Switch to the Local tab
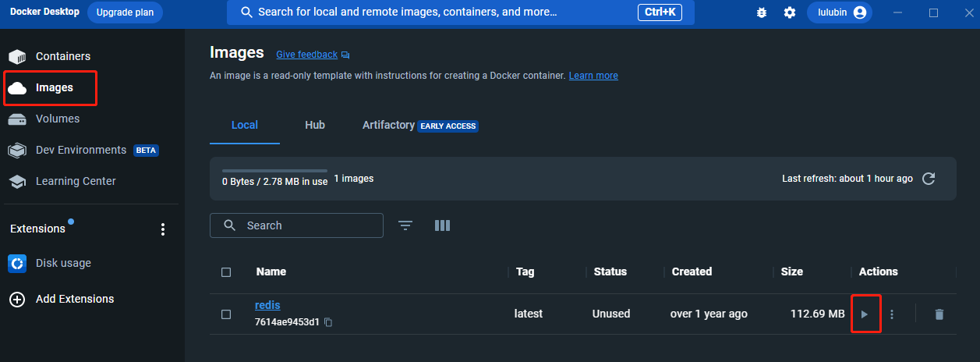980x362 pixels. point(245,125)
